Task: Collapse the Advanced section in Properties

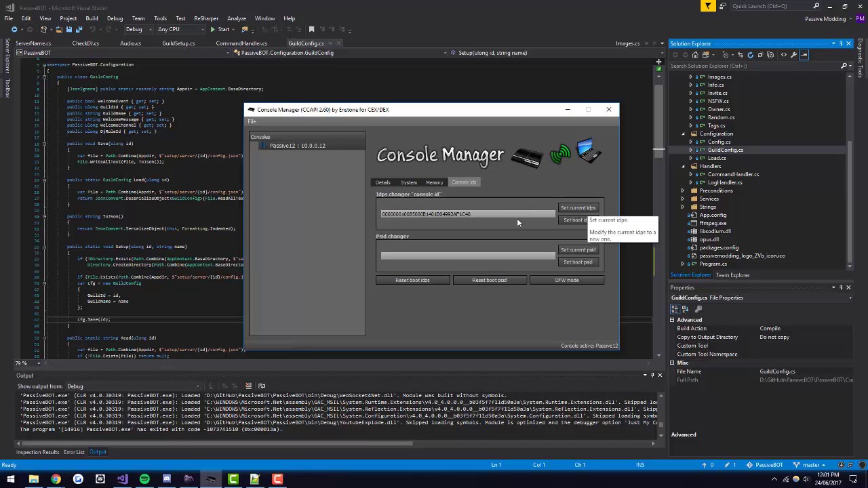Action: coord(673,320)
